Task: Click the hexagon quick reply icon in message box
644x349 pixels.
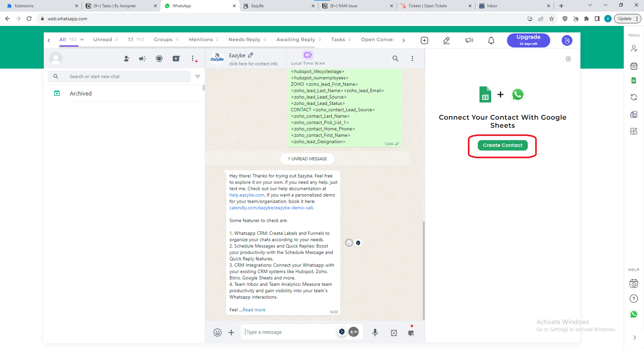Action: click(x=342, y=332)
